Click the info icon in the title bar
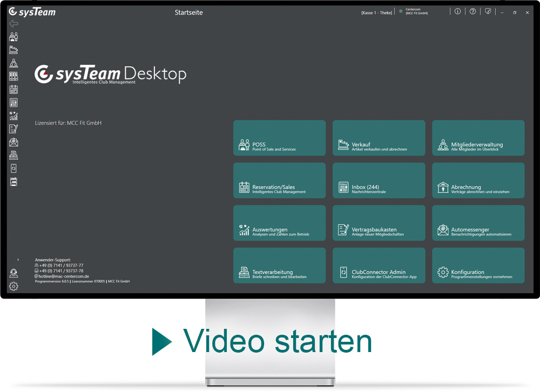The height and width of the screenshot is (392, 540). (x=458, y=11)
